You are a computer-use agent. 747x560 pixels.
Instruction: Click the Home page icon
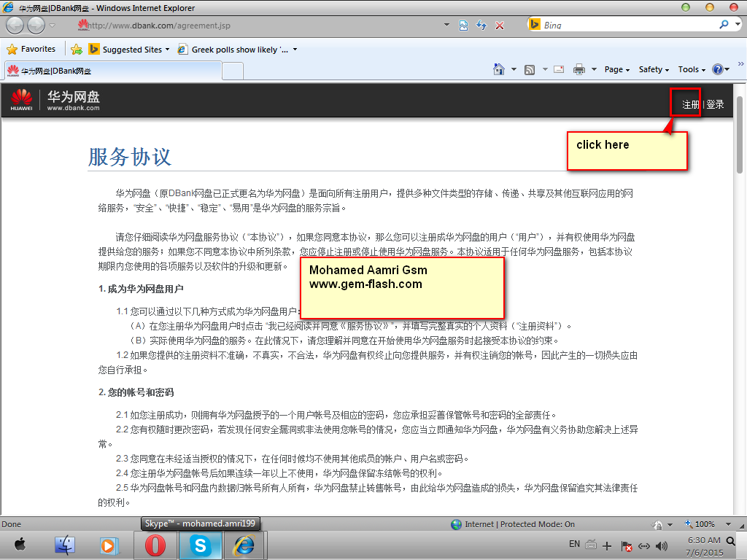coord(498,69)
